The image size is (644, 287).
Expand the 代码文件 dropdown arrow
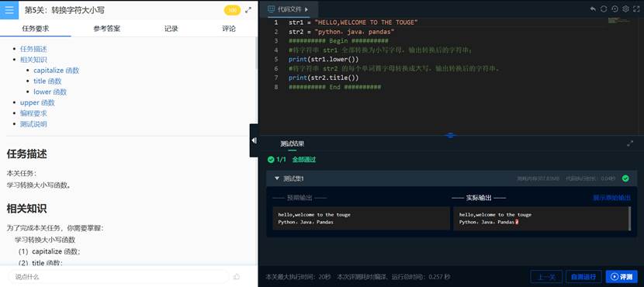(306, 9)
